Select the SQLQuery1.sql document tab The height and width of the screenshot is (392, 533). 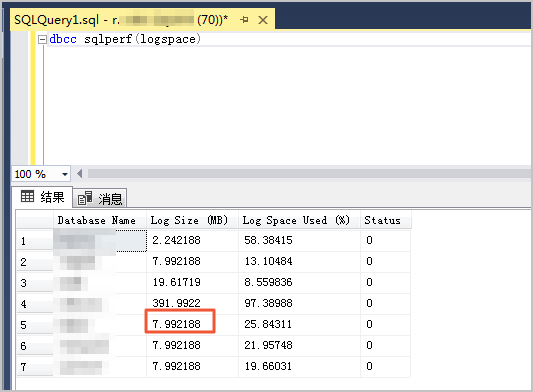click(x=142, y=20)
